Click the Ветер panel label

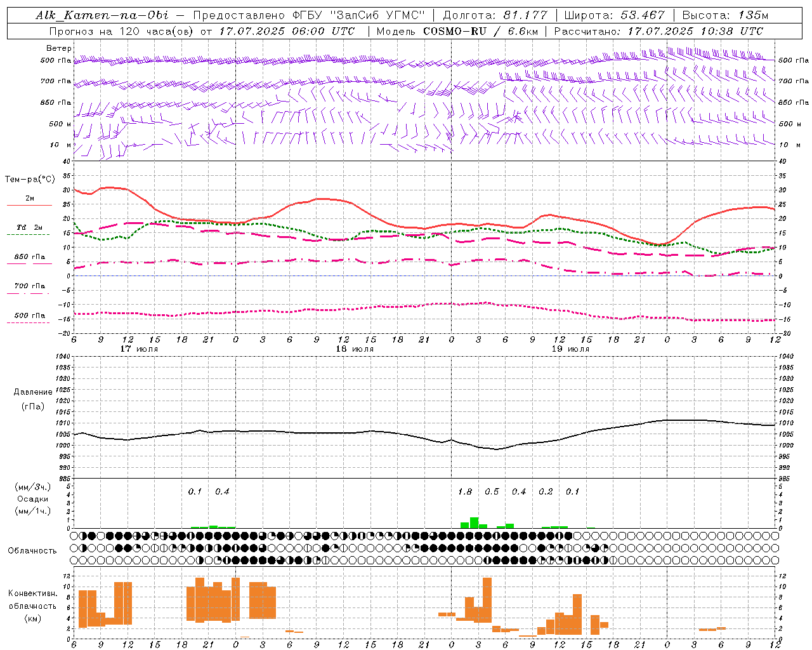[59, 48]
